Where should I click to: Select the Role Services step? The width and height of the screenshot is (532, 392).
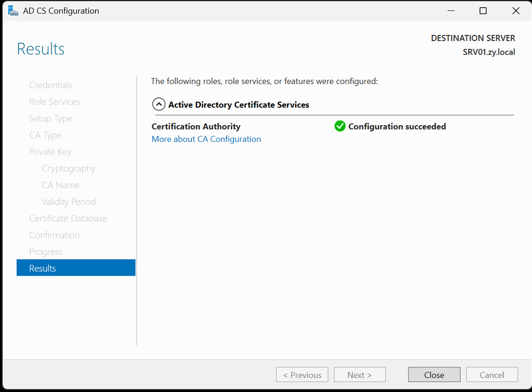pyautogui.click(x=54, y=102)
